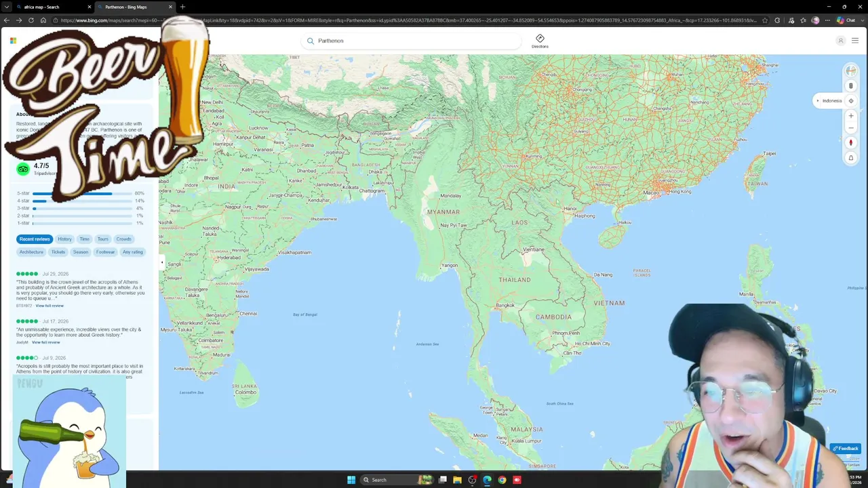Screen dimensions: 868x488
Task: Go forward in browser history
Action: coord(18,20)
